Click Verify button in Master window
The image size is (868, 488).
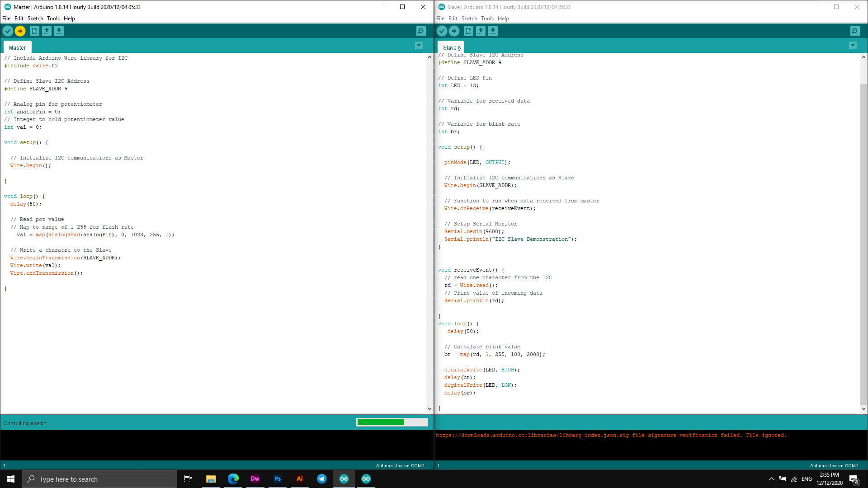pos(8,31)
